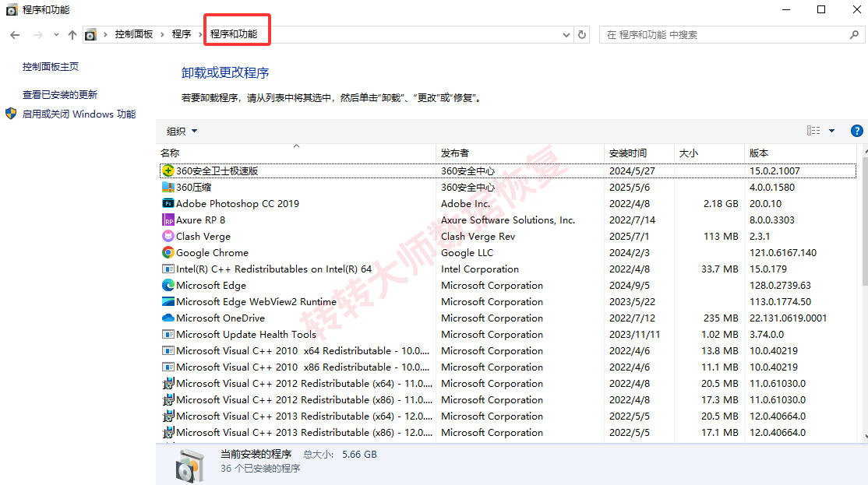868x485 pixels.
Task: Click the Google Chrome icon
Action: click(x=168, y=253)
